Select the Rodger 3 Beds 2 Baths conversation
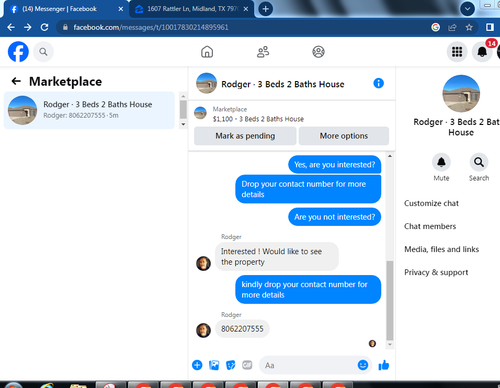 [x=89, y=110]
